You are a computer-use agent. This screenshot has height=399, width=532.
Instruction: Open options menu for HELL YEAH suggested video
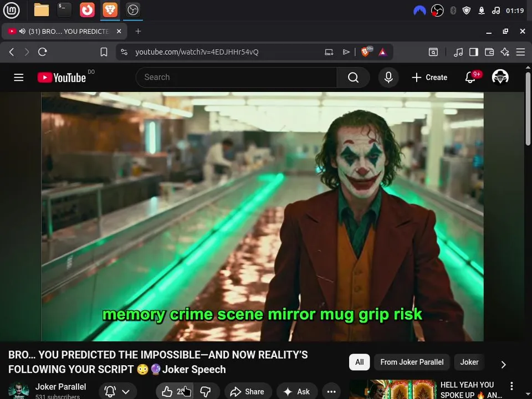[511, 386]
